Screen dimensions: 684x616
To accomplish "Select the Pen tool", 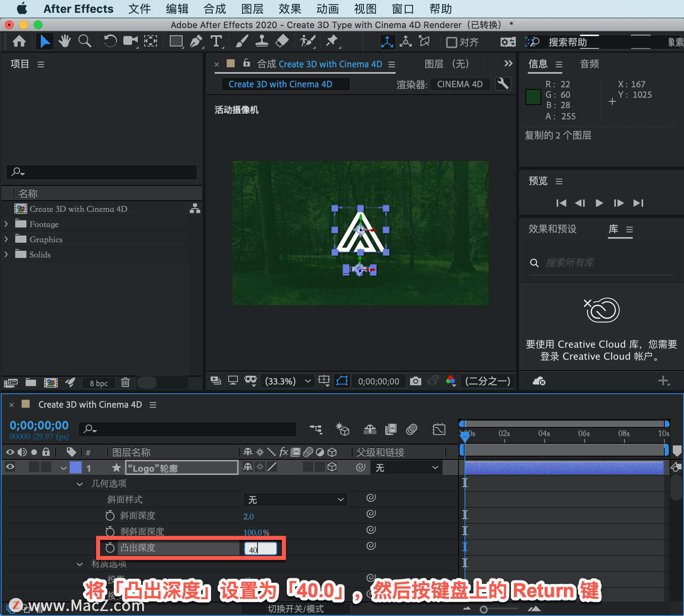I will click(x=196, y=41).
